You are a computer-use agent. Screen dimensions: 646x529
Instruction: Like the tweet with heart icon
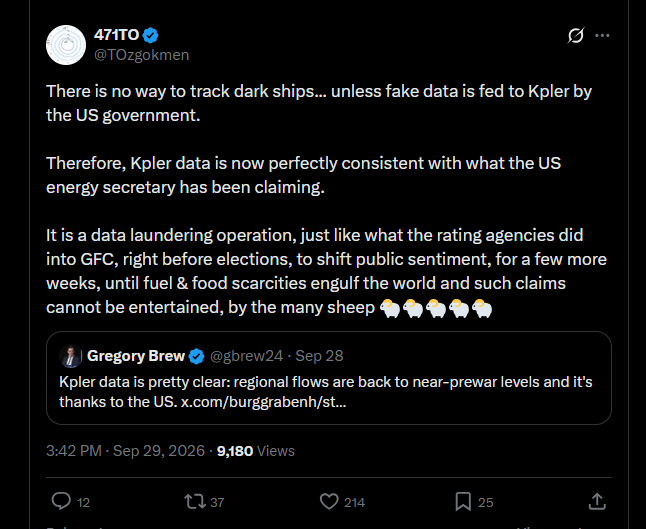click(329, 501)
